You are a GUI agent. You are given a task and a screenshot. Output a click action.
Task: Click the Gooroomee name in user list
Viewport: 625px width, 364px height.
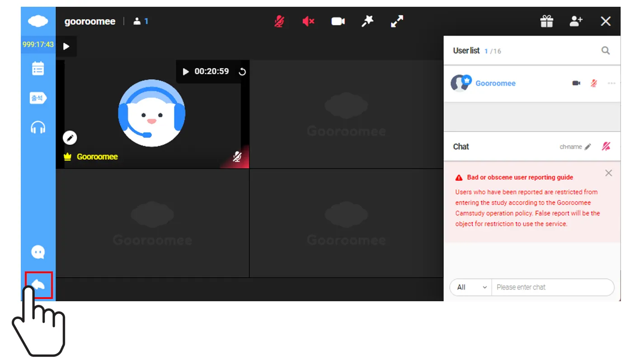coord(495,83)
